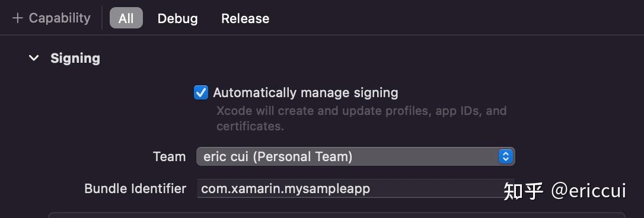This screenshot has width=644, height=218.
Task: Select the All configurations tab
Action: [126, 18]
